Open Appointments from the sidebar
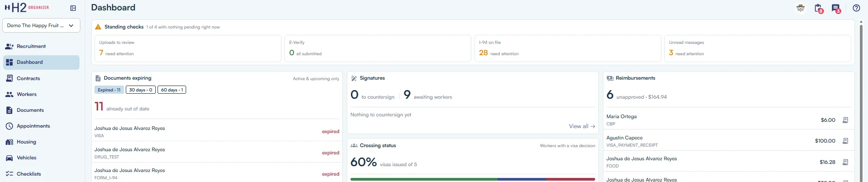Image resolution: width=868 pixels, height=182 pixels. 41,126
